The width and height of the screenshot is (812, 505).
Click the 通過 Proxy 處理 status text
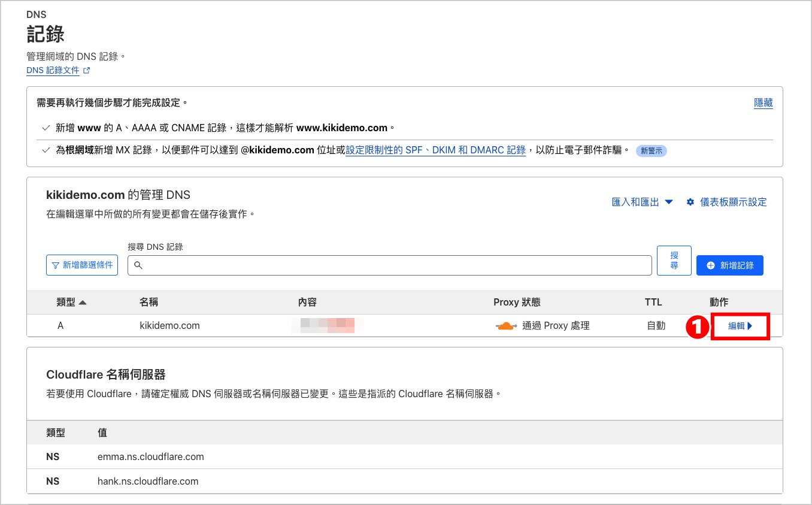(556, 326)
